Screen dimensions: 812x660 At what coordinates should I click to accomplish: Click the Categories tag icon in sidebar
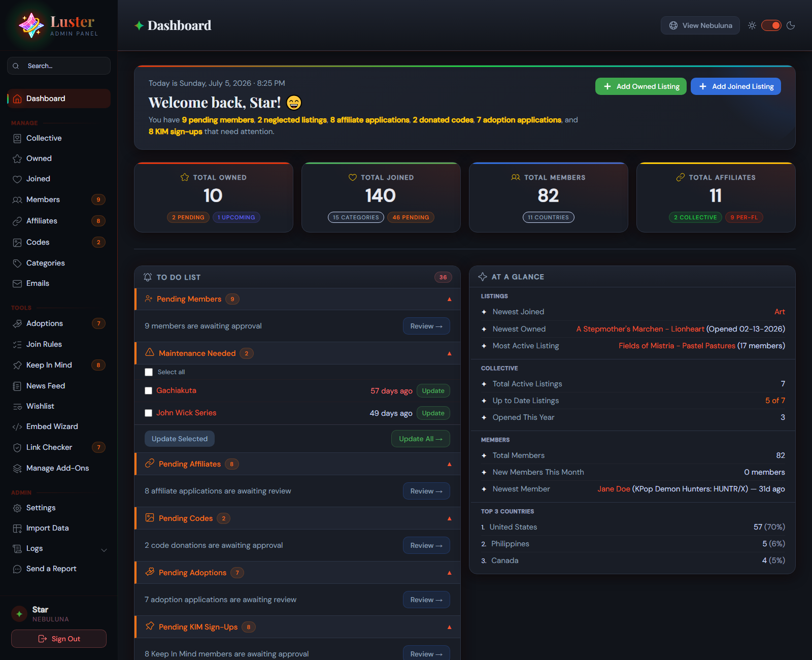click(17, 263)
